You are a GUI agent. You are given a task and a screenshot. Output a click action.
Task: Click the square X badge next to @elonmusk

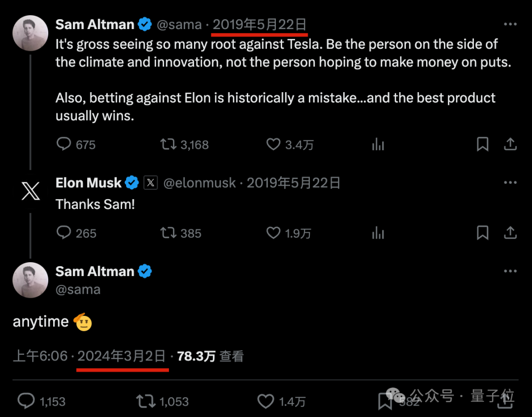(x=150, y=182)
